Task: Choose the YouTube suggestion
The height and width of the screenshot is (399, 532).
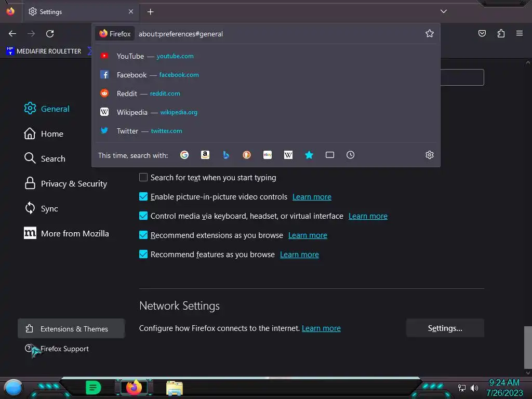Action: click(x=266, y=56)
